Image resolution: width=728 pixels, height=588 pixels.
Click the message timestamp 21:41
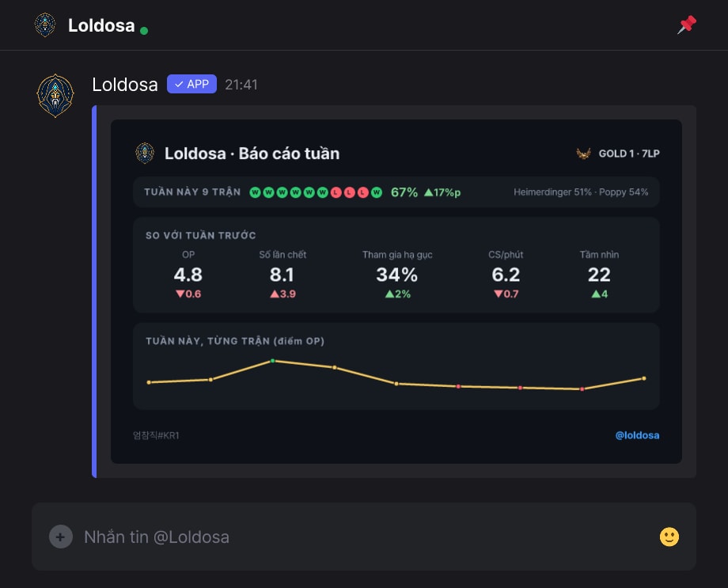(241, 85)
